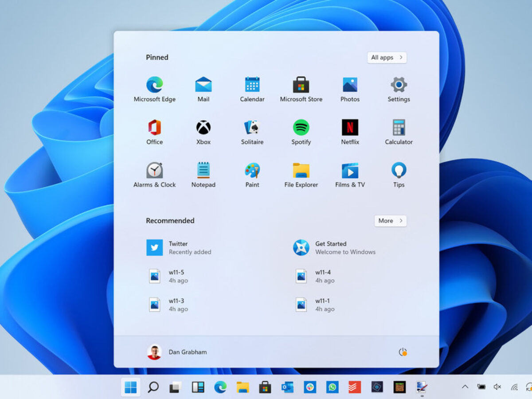
Task: Open Minecraft from the taskbar
Action: (399, 387)
